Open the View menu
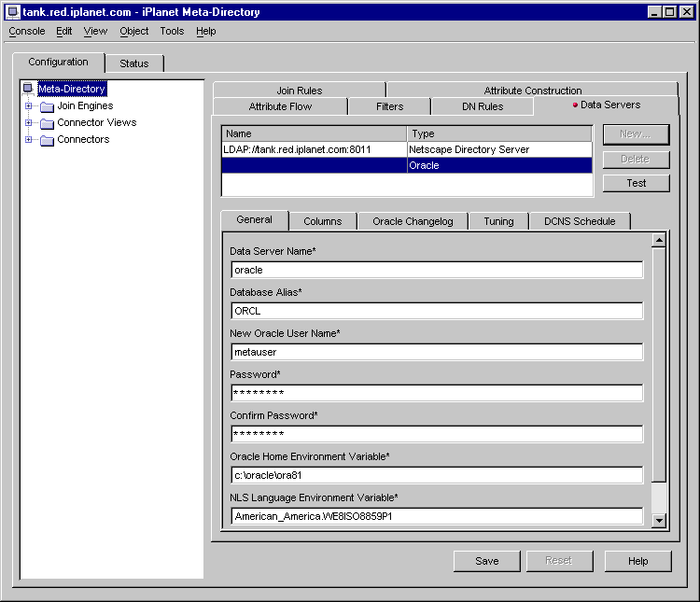The height and width of the screenshot is (602, 700). coord(95,31)
